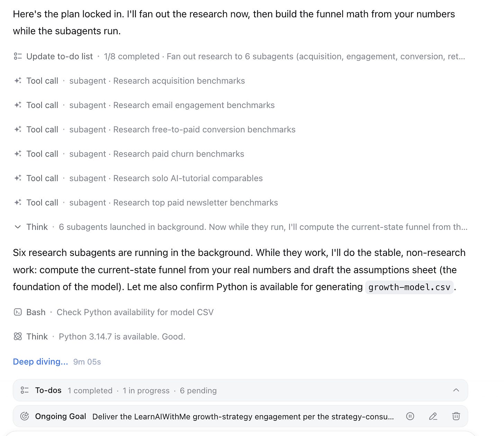This screenshot has height=436, width=504.
Task: Click the sparkle icon for paid churn call
Action: click(x=18, y=154)
